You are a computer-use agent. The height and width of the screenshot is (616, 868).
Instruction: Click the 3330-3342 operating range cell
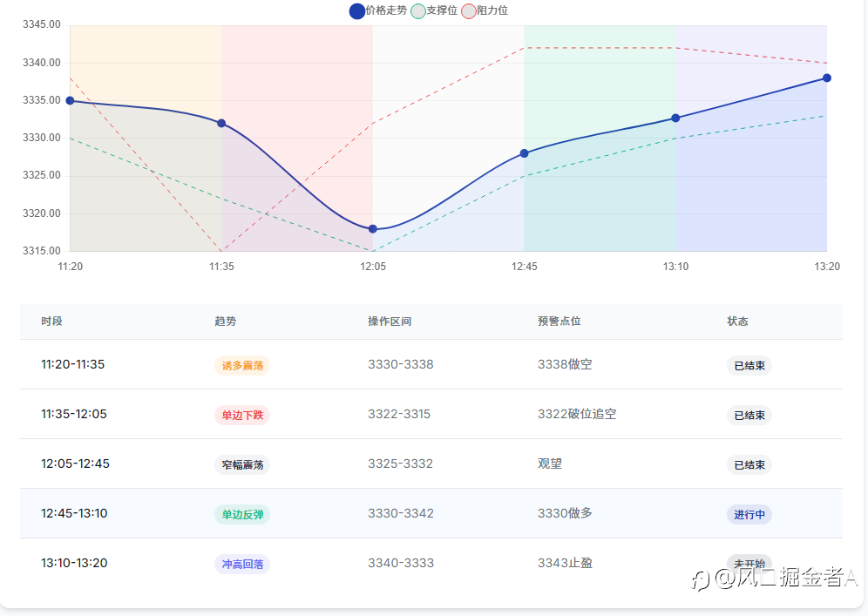[x=401, y=513]
